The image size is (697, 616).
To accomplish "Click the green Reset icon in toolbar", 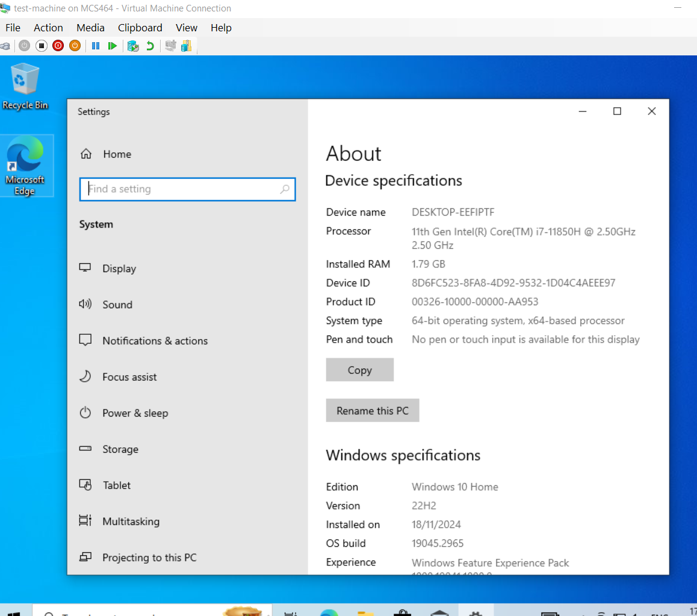I will click(112, 46).
